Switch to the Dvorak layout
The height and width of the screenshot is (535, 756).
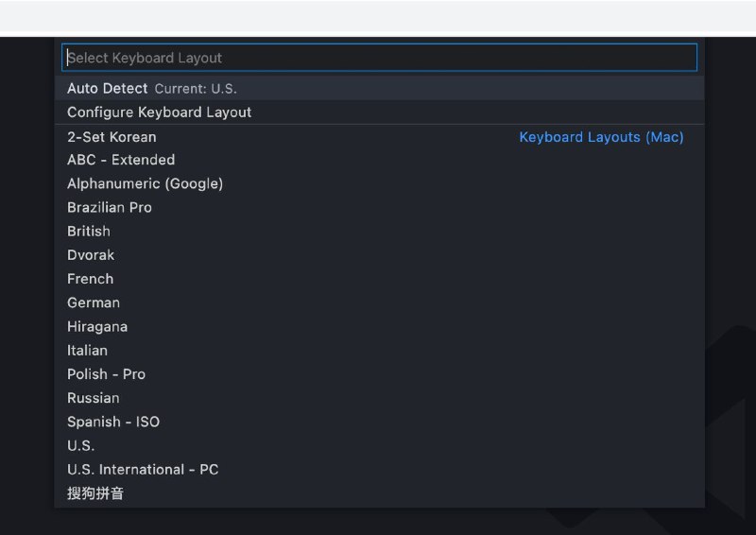click(91, 255)
